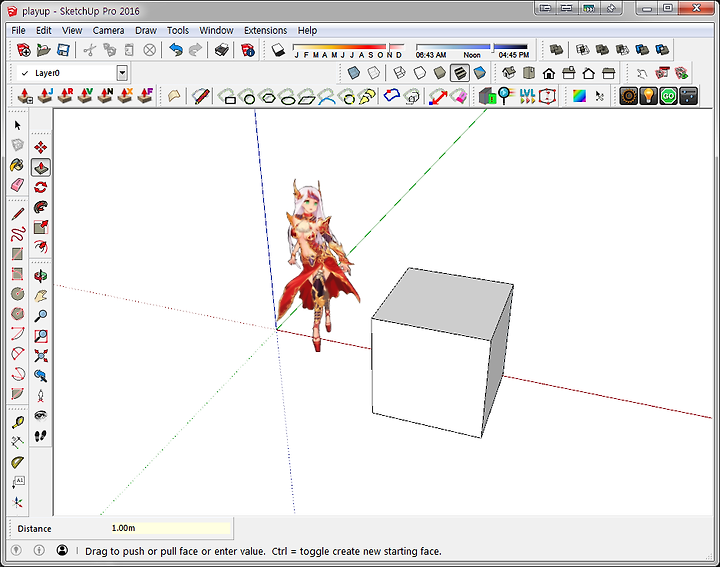This screenshot has width=720, height=567.
Task: Select the Protractor tool
Action: pos(17,462)
